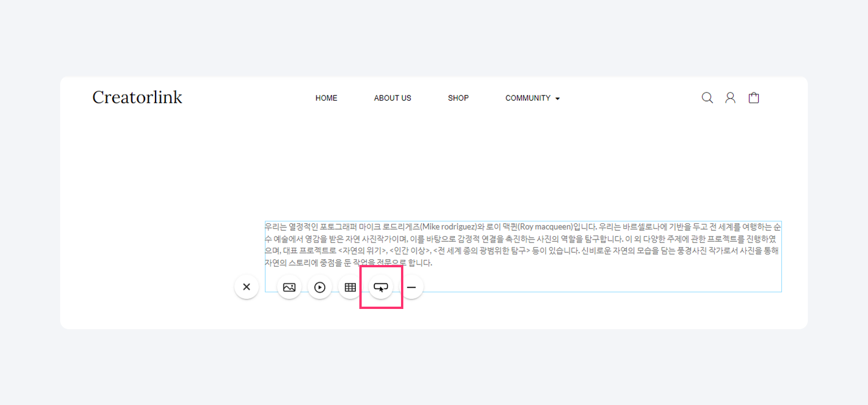Open search with the magnifier icon
This screenshot has width=868, height=405.
(x=707, y=98)
